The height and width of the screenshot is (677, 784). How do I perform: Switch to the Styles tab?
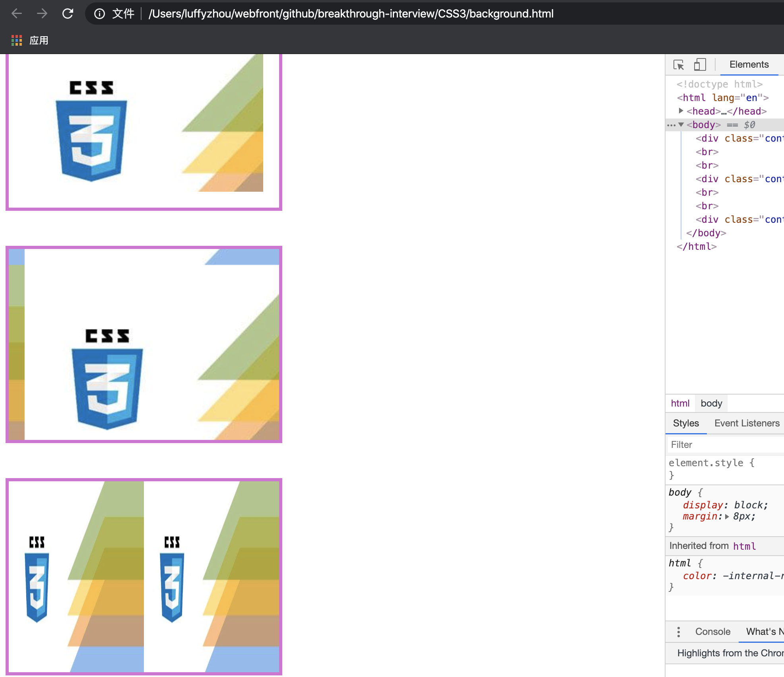click(686, 423)
